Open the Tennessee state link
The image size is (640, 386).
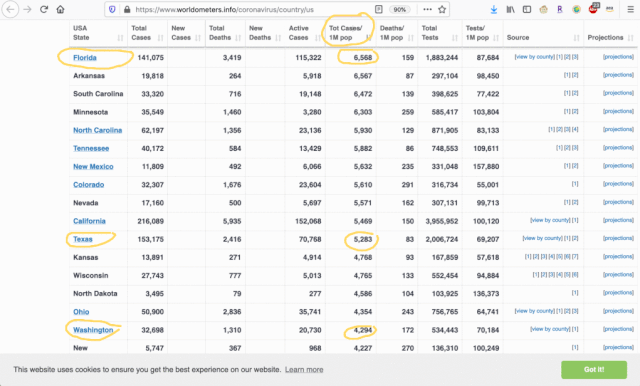coord(91,149)
